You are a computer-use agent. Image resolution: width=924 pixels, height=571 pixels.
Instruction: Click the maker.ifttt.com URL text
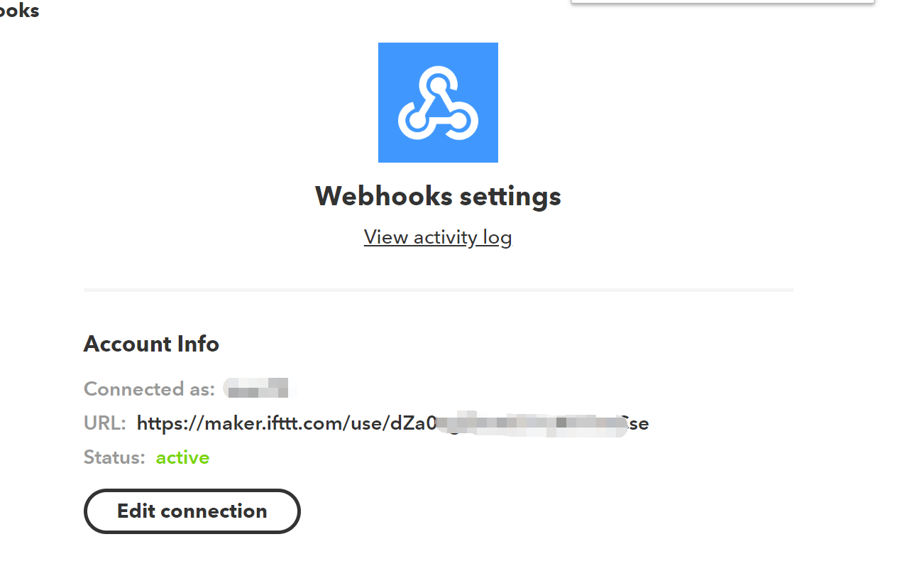392,424
